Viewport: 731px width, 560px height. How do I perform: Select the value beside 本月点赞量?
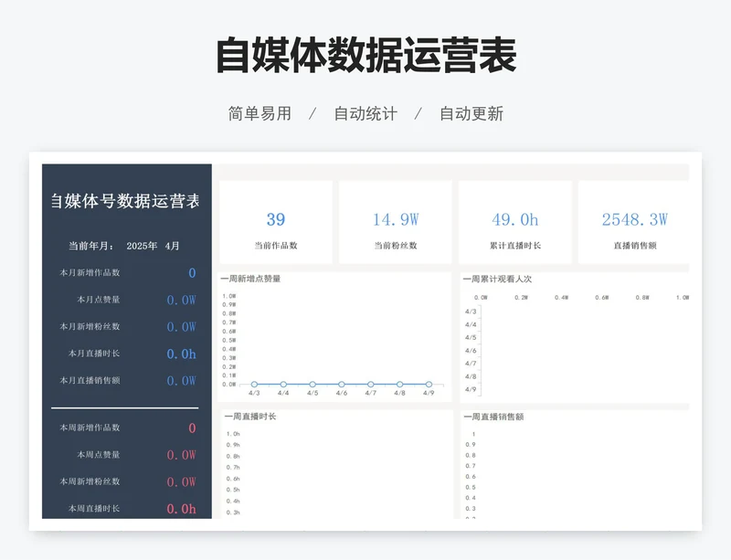pyautogui.click(x=181, y=300)
